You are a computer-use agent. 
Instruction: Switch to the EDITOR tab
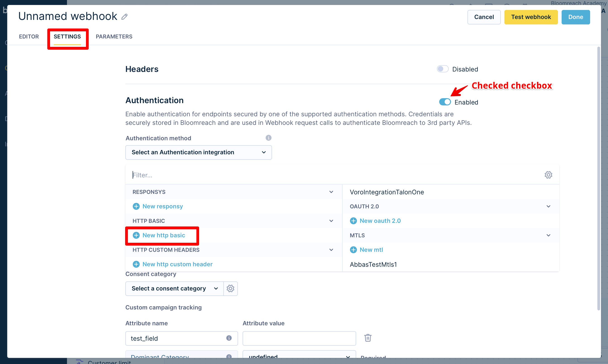[x=29, y=37]
